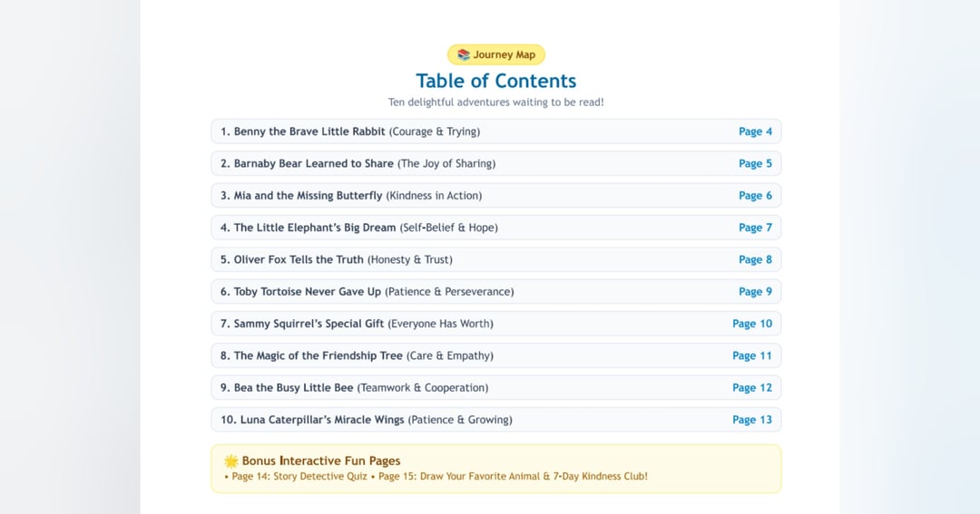Click Page 5 link
This screenshot has width=980, height=514.
pos(755,164)
